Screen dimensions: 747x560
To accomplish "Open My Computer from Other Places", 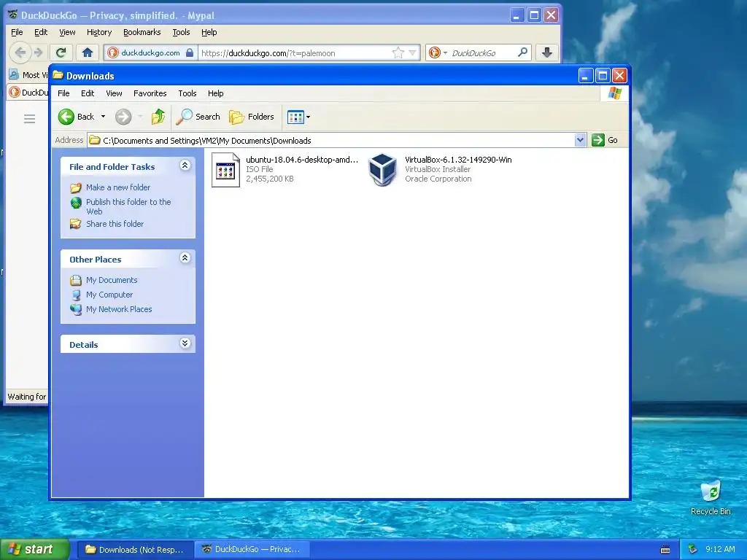I will (x=109, y=295).
